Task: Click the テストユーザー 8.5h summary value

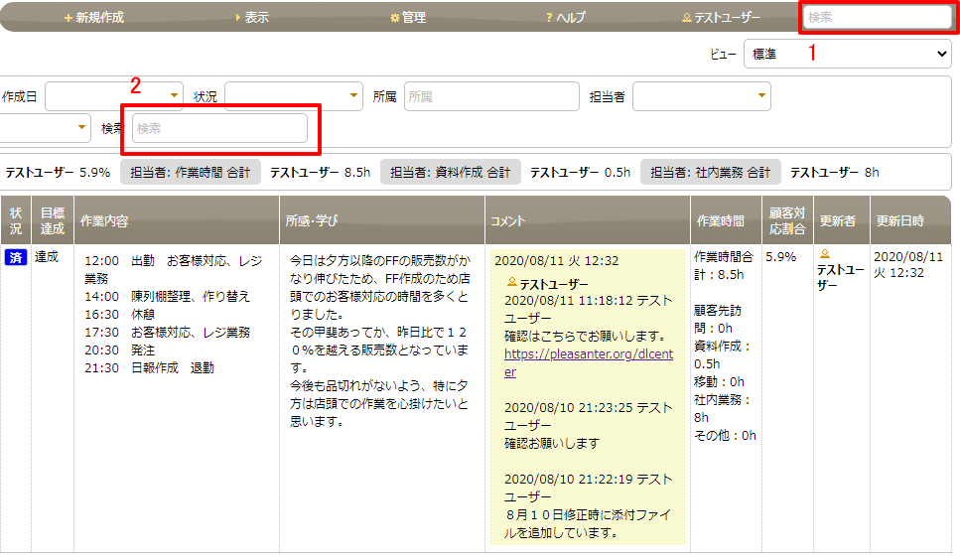Action: (x=321, y=173)
